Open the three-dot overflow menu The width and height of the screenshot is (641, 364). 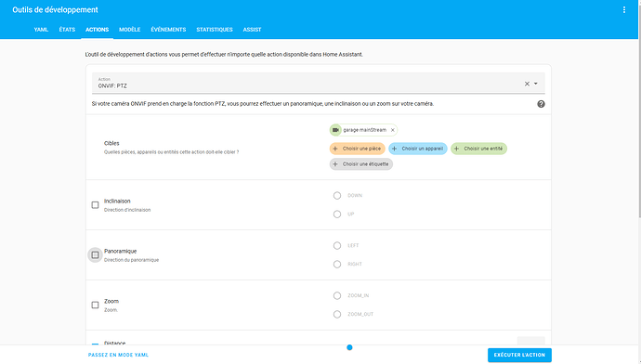[x=624, y=10]
